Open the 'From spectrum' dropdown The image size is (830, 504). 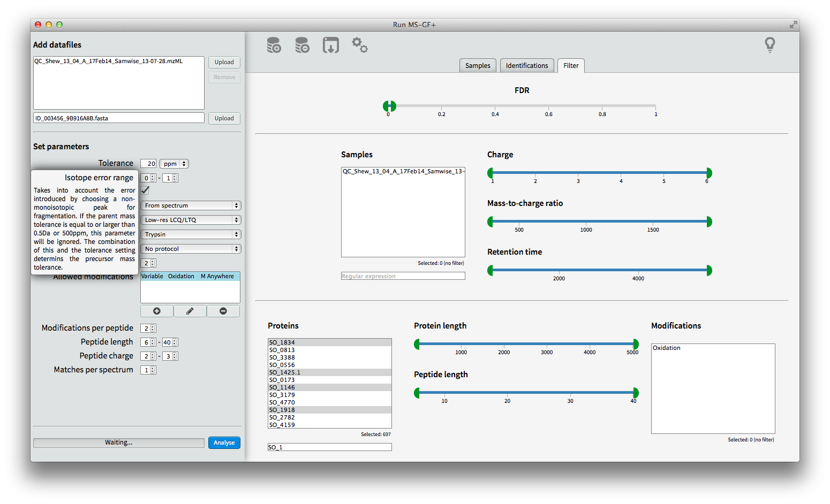(x=191, y=205)
